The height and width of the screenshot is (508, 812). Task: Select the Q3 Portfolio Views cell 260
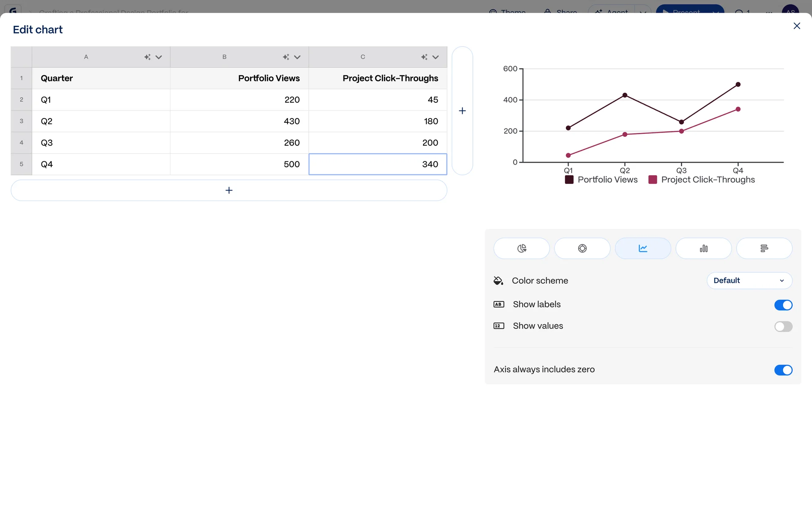[239, 143]
